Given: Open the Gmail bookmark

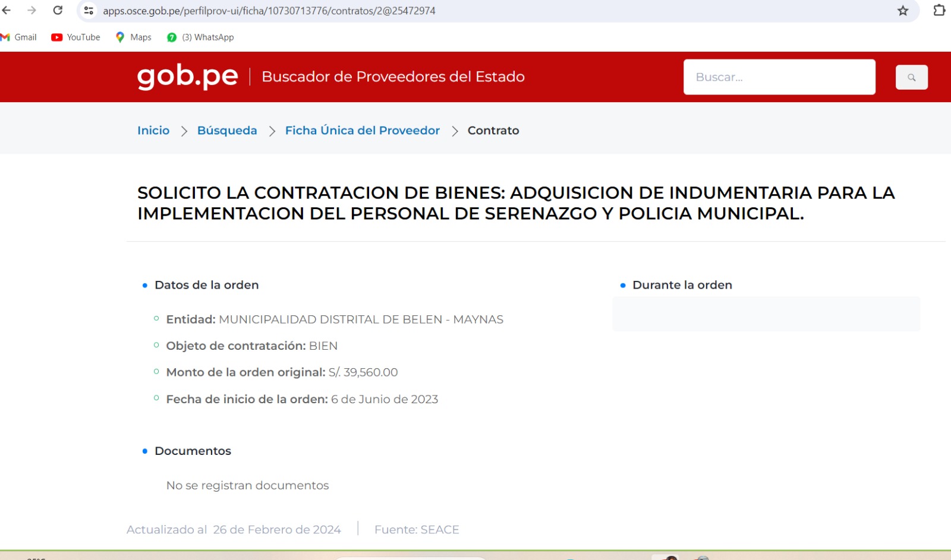Looking at the screenshot, I should [x=19, y=37].
